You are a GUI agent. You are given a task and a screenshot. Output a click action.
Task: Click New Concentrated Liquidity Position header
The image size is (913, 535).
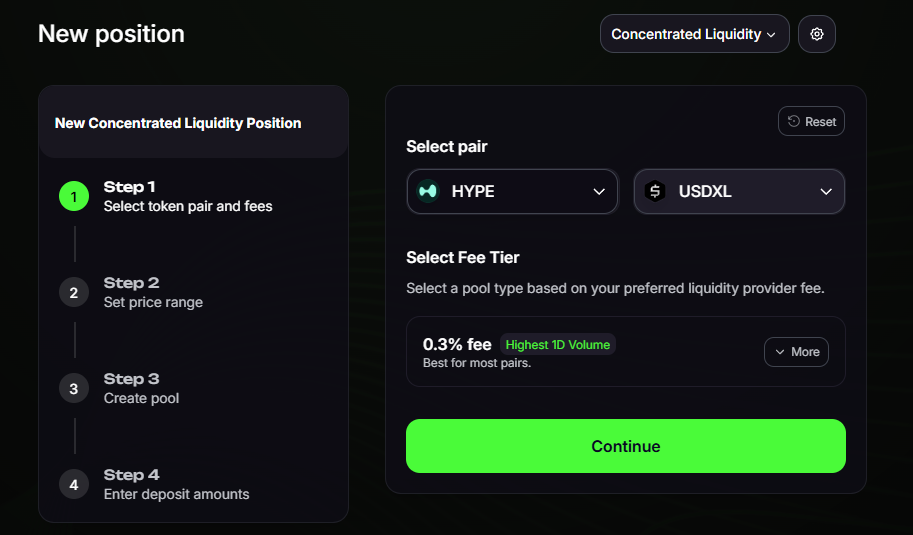pyautogui.click(x=178, y=123)
